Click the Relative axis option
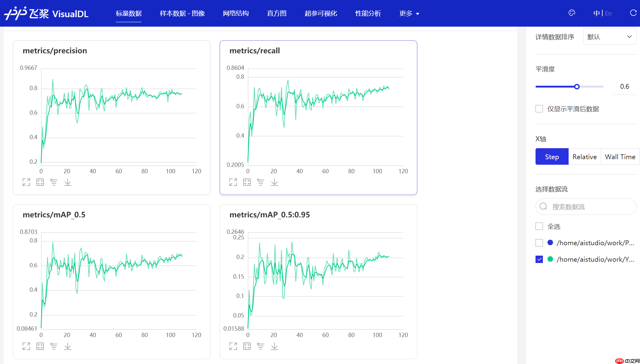 click(585, 156)
